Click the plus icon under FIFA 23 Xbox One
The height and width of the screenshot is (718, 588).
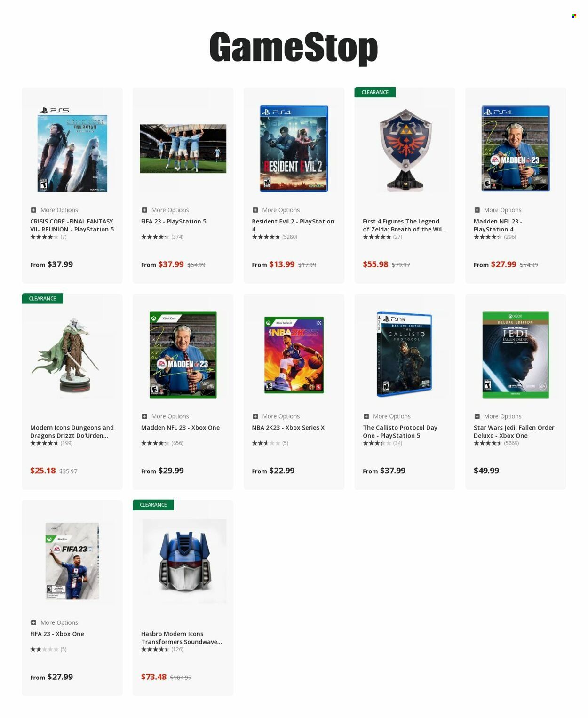pos(33,622)
